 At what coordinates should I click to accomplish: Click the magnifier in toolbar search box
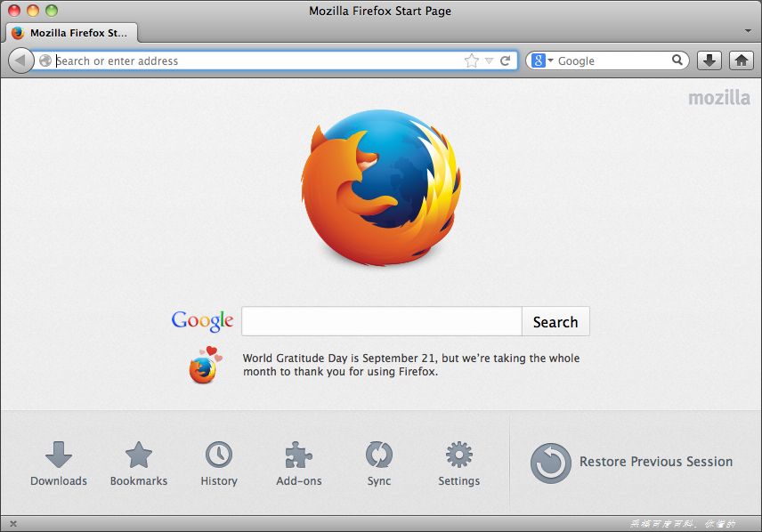(x=677, y=60)
